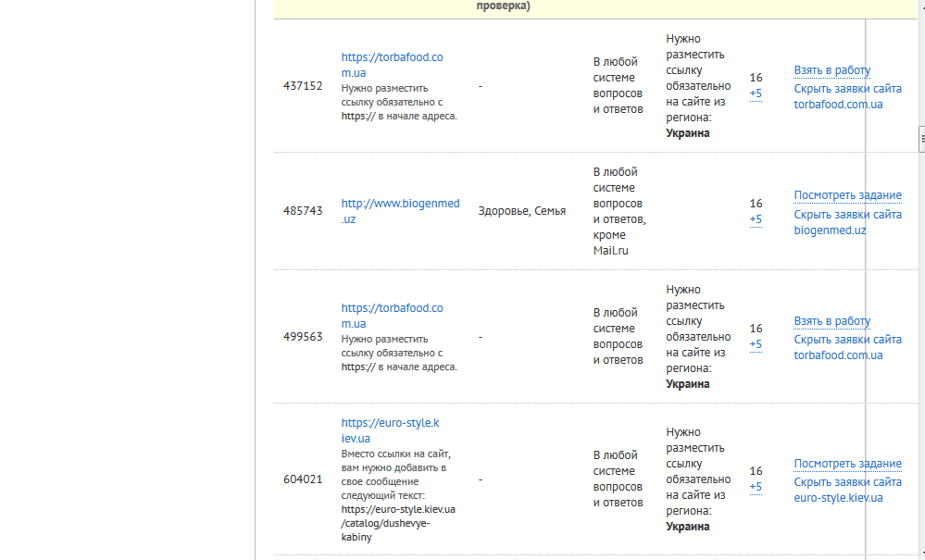Open the euro-style.kiev.ua site link
This screenshot has height=560, width=925.
point(390,430)
